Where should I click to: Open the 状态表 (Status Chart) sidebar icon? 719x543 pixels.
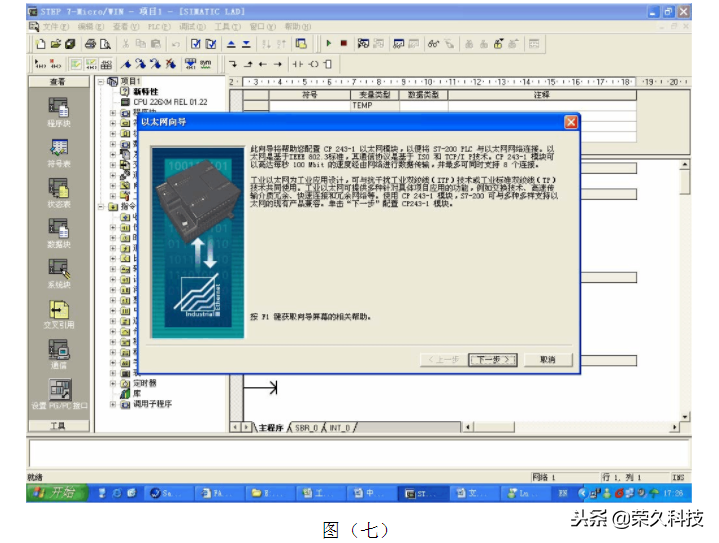[58, 188]
